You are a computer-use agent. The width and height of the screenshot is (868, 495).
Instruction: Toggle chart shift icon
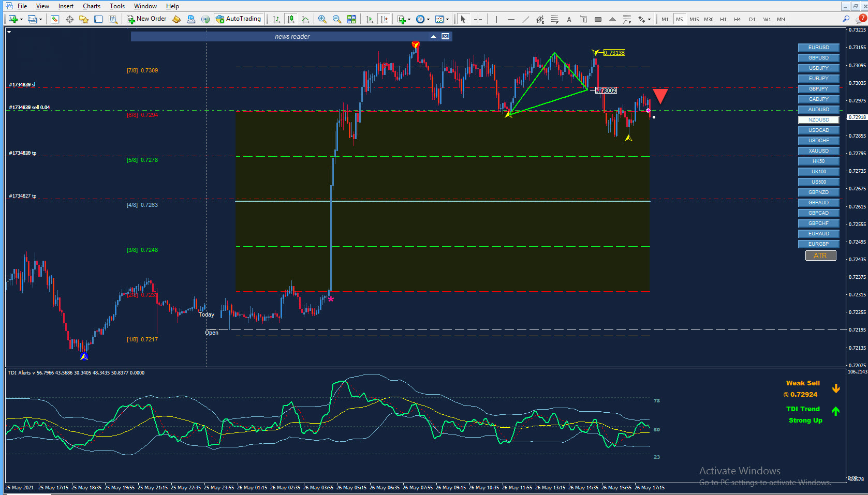(384, 19)
